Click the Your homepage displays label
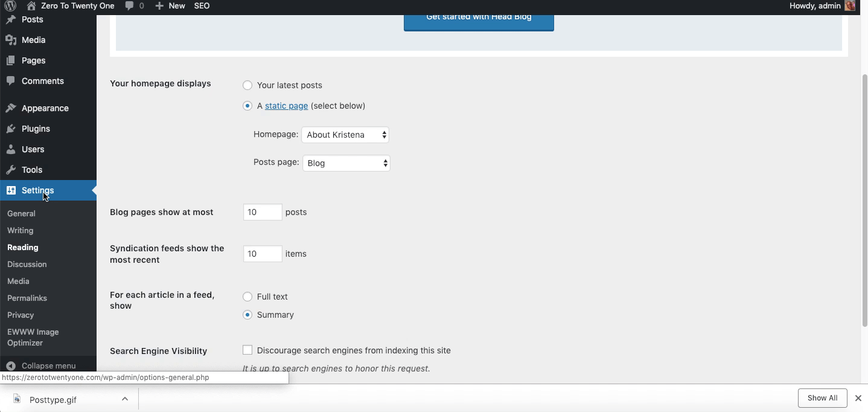This screenshot has width=868, height=412. coord(161,83)
